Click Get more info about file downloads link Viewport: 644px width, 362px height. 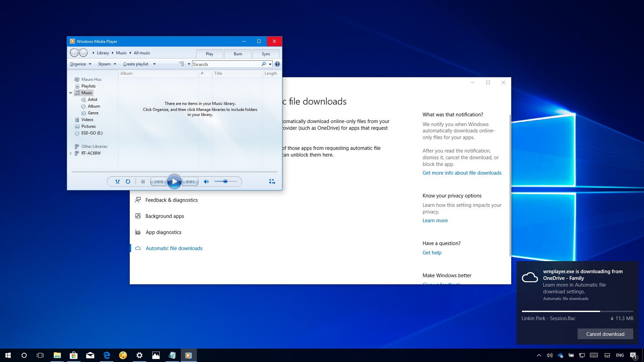462,173
